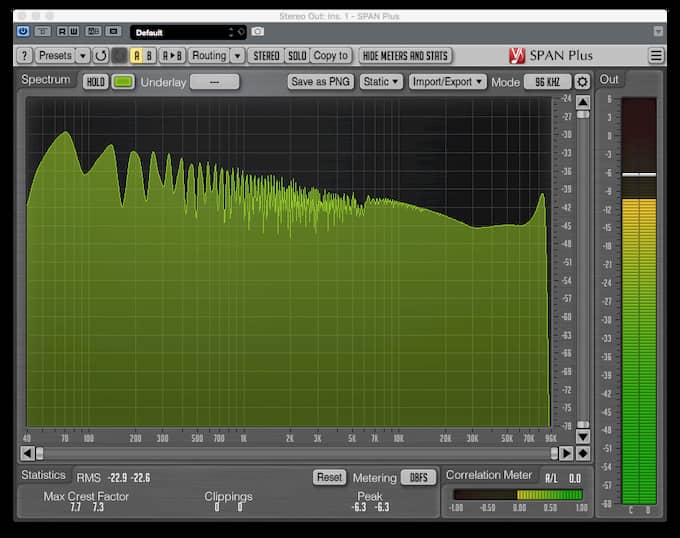Screen dimensions: 680x538
Task: Click the STEREO channel group button
Action: [266, 55]
